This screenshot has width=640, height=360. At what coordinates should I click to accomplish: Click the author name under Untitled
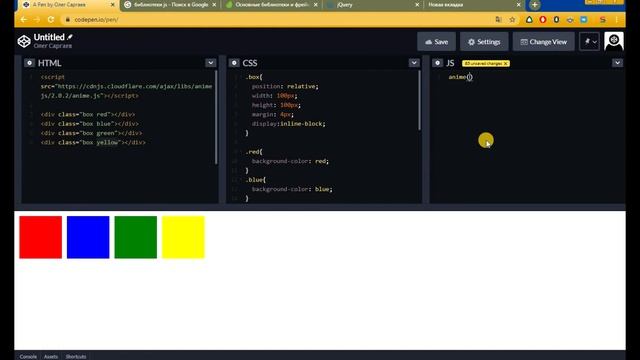click(53, 46)
